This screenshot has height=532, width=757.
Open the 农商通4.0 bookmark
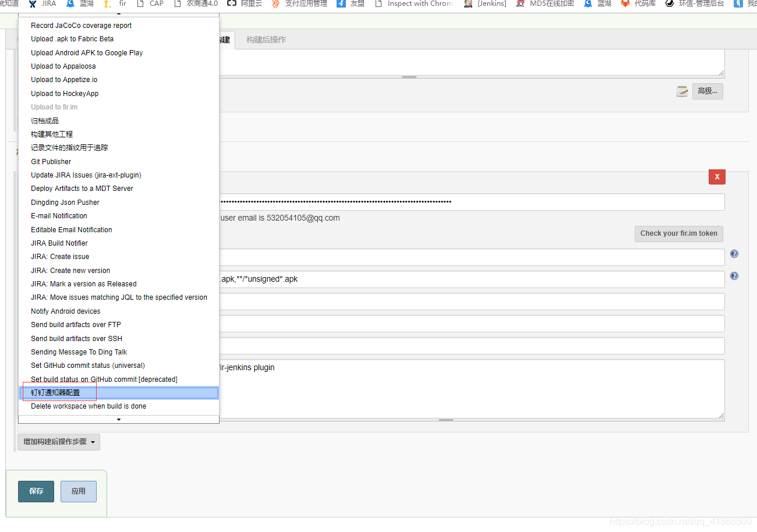click(196, 3)
